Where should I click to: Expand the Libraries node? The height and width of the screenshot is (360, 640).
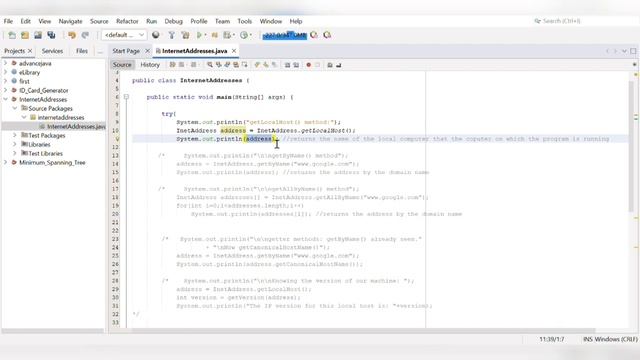15,144
